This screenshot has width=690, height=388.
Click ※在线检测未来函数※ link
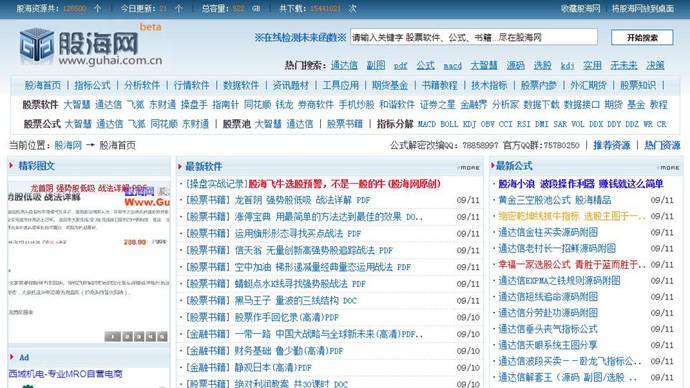pyautogui.click(x=300, y=37)
